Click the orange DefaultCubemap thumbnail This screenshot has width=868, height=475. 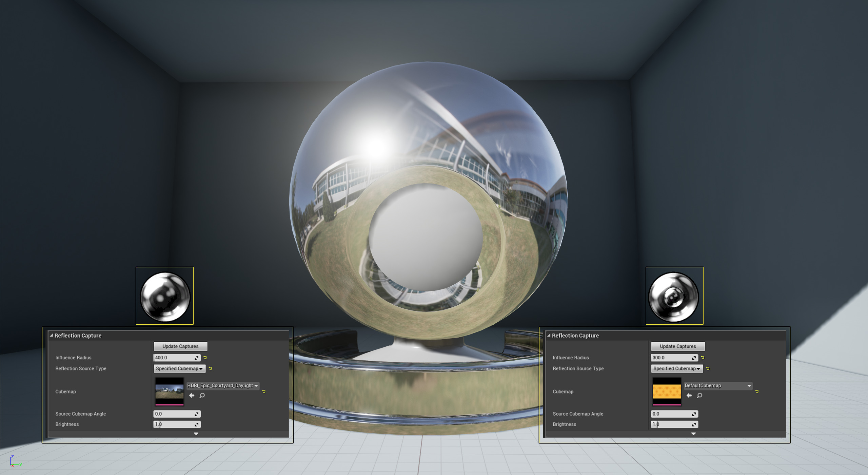(667, 391)
